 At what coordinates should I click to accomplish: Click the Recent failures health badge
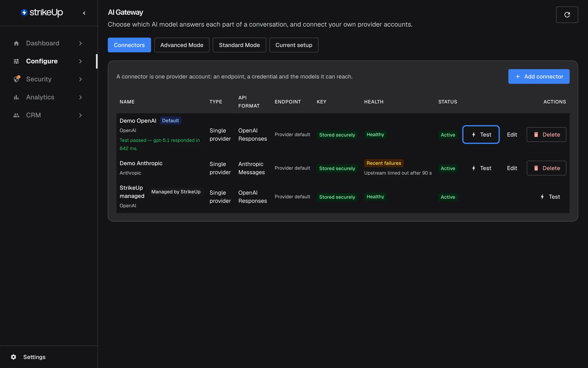click(384, 163)
